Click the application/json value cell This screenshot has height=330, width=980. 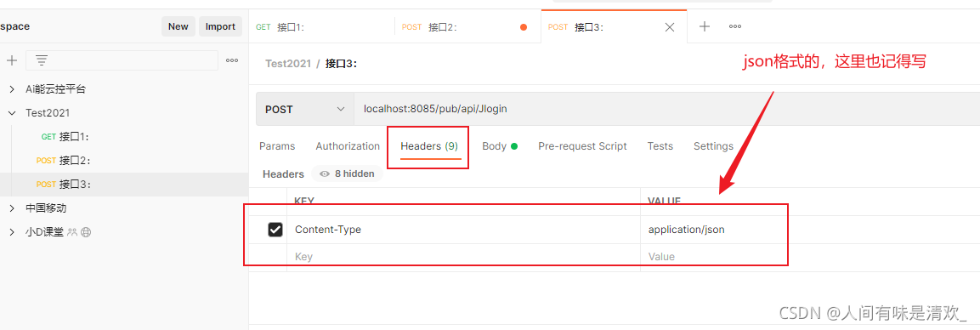click(810, 230)
